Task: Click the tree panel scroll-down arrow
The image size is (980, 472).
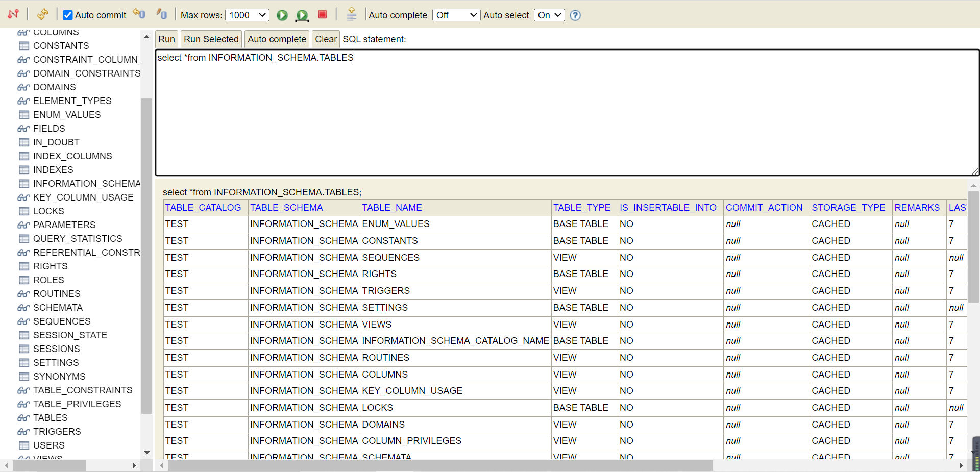Action: 146,453
